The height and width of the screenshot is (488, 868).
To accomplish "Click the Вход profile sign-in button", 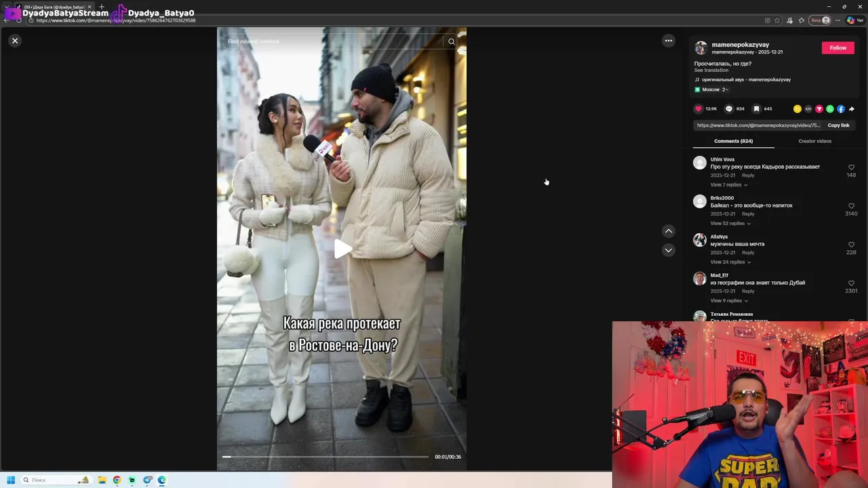I will point(821,20).
